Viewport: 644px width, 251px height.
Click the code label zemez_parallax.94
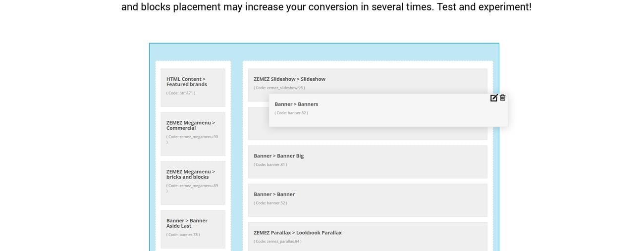(277, 242)
